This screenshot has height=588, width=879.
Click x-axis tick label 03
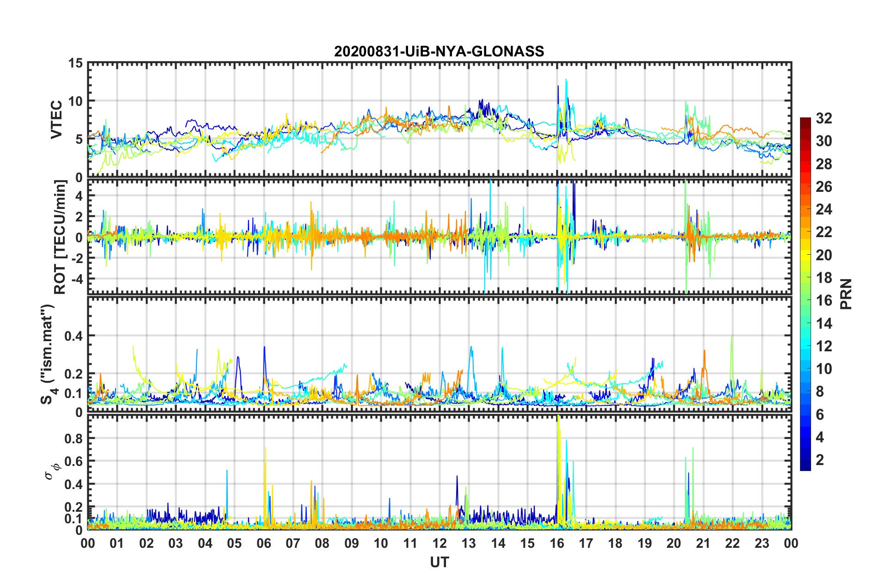176,543
